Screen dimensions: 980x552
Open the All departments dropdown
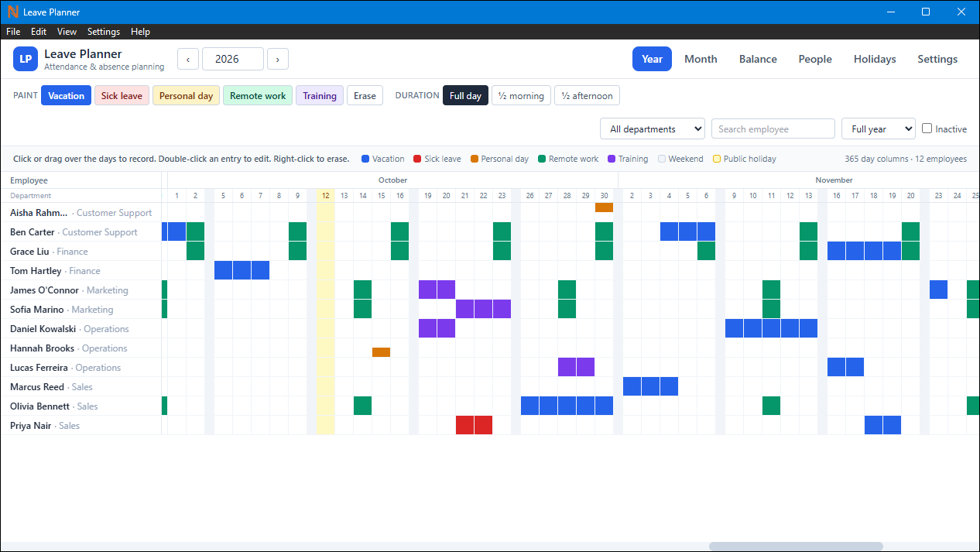point(653,129)
